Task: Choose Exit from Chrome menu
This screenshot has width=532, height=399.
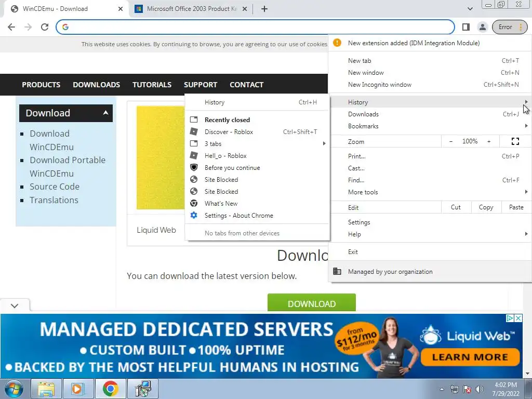Action: tap(430, 252)
